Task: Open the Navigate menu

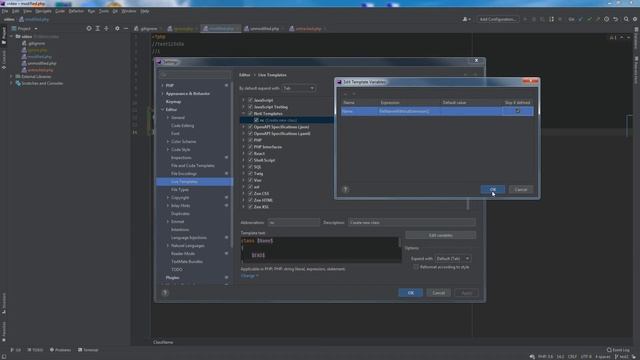Action: (43, 11)
